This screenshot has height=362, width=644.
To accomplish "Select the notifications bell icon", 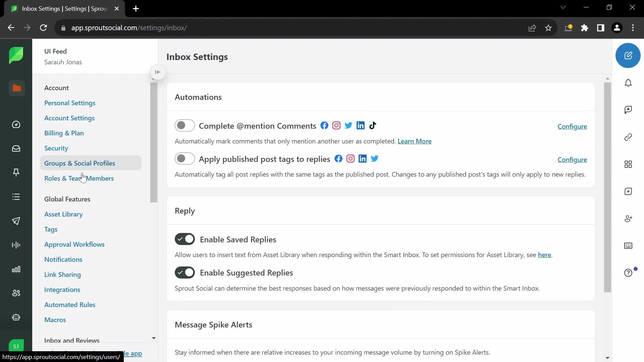I will pyautogui.click(x=629, y=83).
